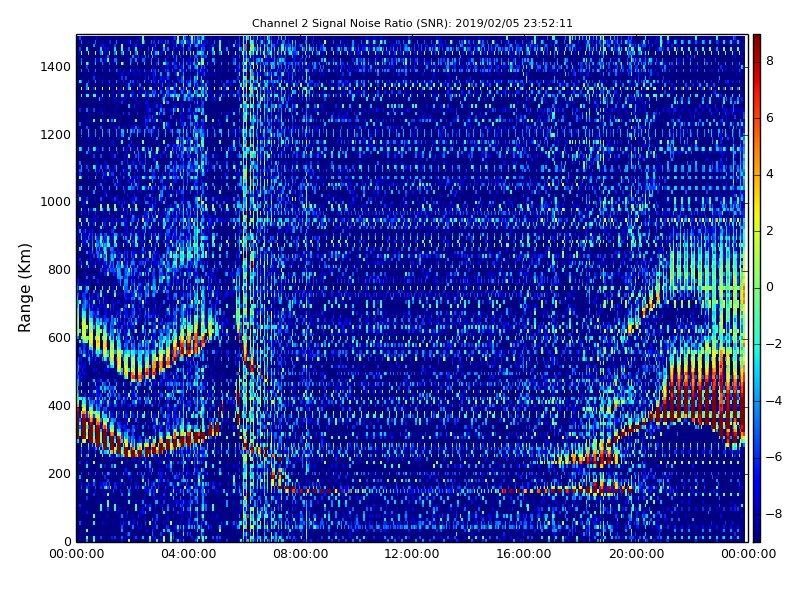The image size is (800, 600).
Task: Click the 0 range tick label
Action: tap(67, 541)
